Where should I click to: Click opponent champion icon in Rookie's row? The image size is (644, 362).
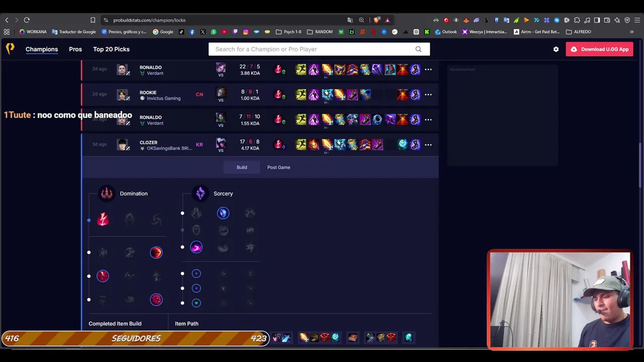pos(221,92)
